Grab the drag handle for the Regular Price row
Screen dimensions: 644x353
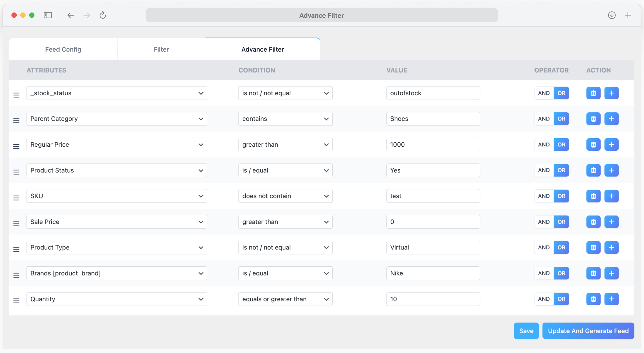click(x=16, y=146)
